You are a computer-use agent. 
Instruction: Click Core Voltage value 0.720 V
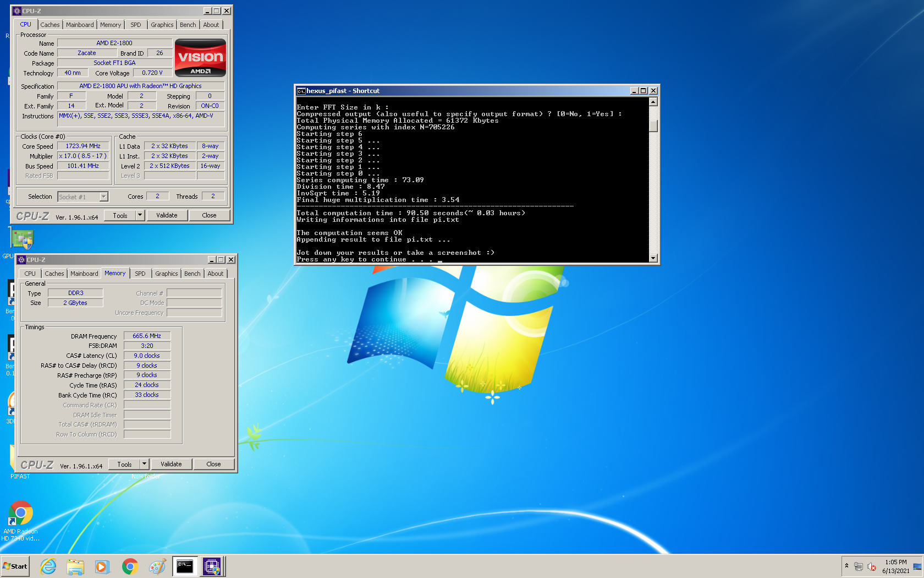coord(152,73)
